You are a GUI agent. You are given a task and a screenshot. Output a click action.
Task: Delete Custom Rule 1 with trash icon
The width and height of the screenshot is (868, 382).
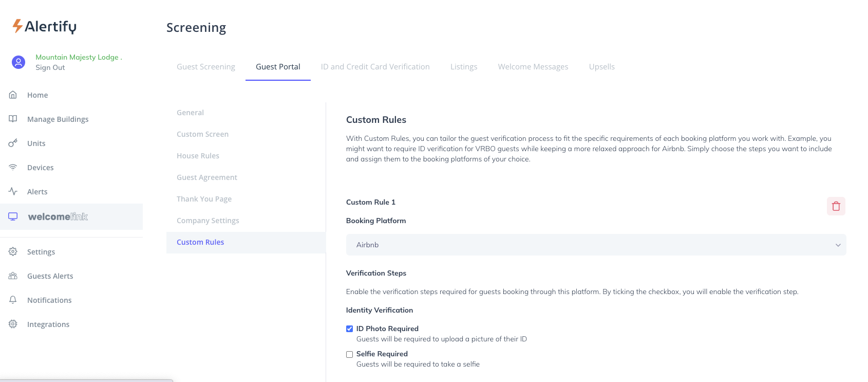836,206
